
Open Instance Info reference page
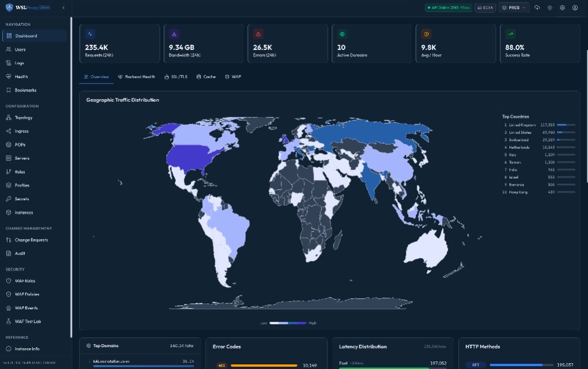click(x=34, y=348)
